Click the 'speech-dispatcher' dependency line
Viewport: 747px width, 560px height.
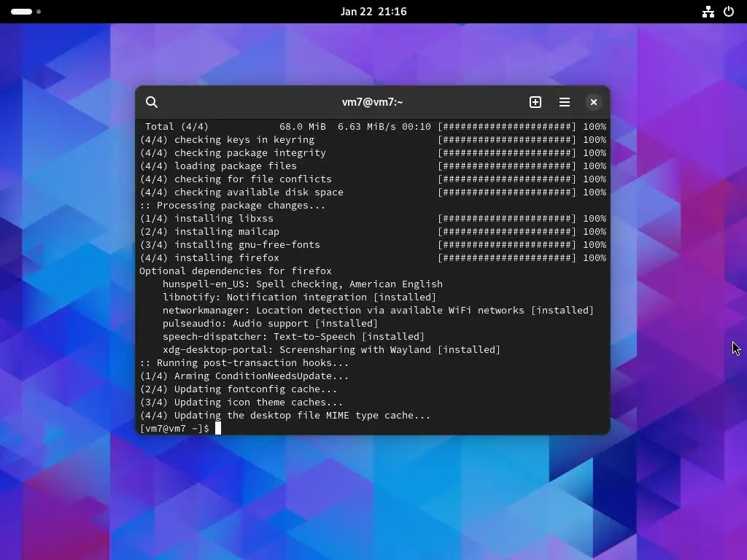coord(293,336)
